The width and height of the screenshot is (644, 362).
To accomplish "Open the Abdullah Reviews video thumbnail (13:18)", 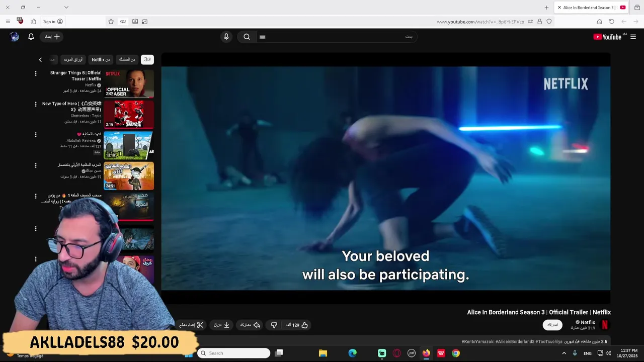I will point(129,145).
